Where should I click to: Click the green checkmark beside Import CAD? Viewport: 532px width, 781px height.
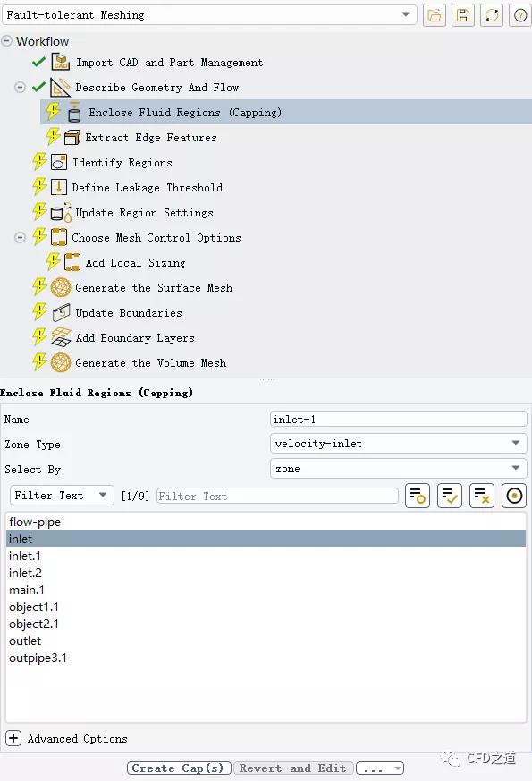pos(38,62)
